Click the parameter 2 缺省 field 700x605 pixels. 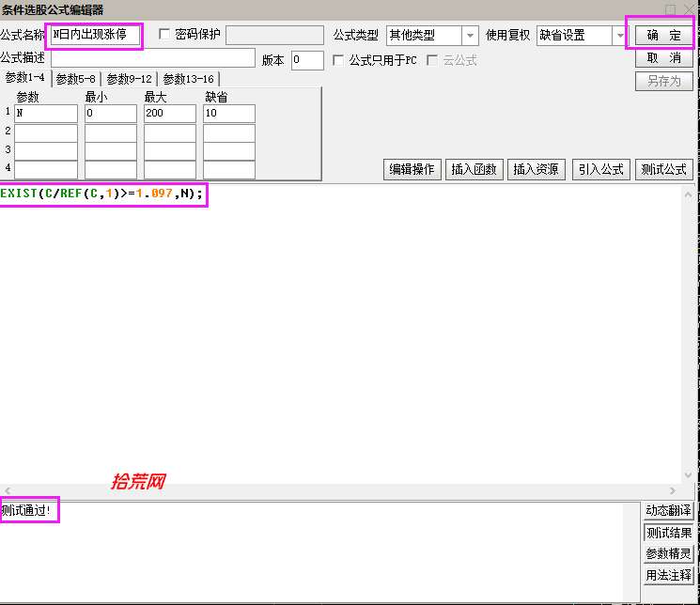click(229, 133)
